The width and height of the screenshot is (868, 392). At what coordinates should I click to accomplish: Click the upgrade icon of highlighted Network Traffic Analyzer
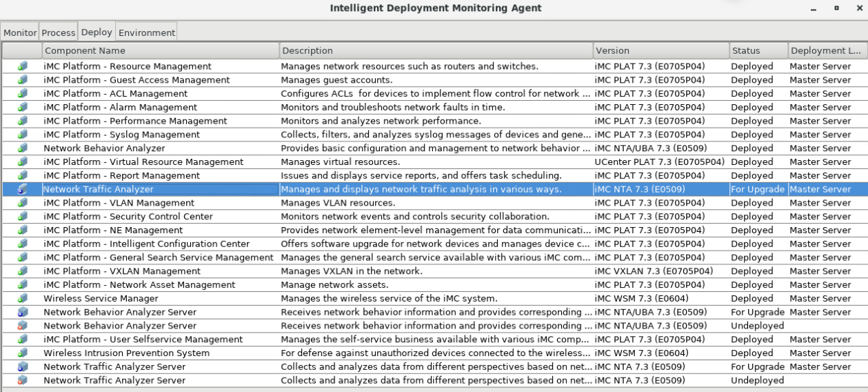(x=23, y=189)
